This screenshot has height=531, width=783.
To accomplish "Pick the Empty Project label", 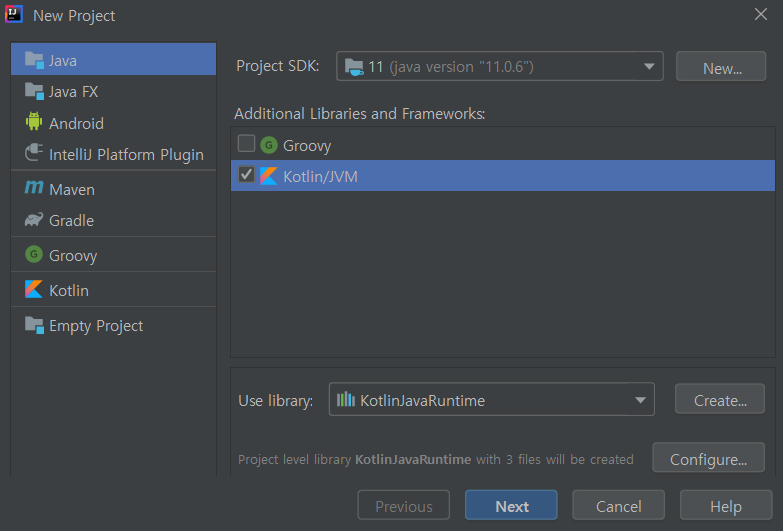I will pyautogui.click(x=96, y=326).
